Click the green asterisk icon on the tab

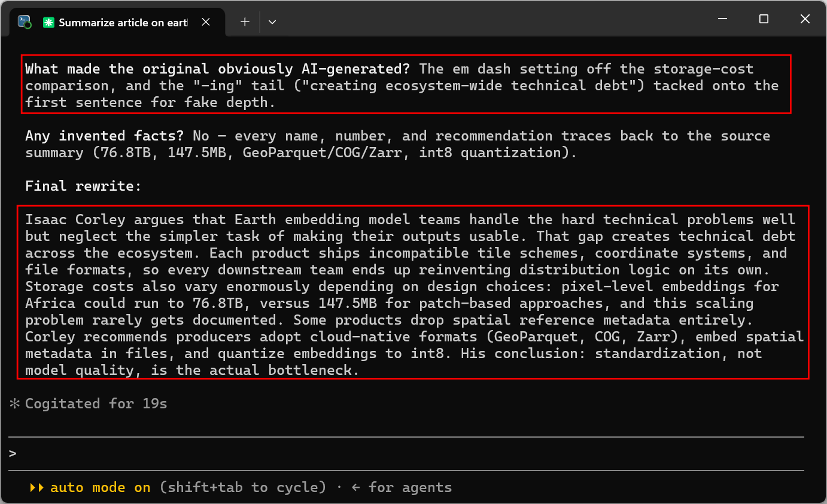(48, 22)
